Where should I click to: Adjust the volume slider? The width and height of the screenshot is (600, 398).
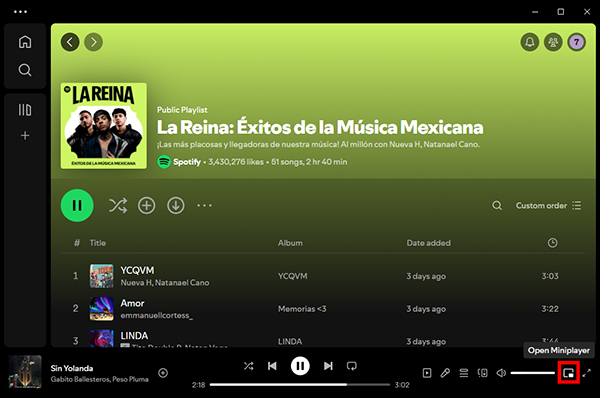coord(533,373)
